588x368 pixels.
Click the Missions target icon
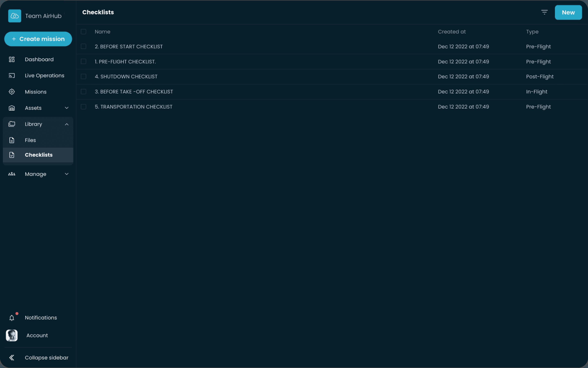(12, 92)
